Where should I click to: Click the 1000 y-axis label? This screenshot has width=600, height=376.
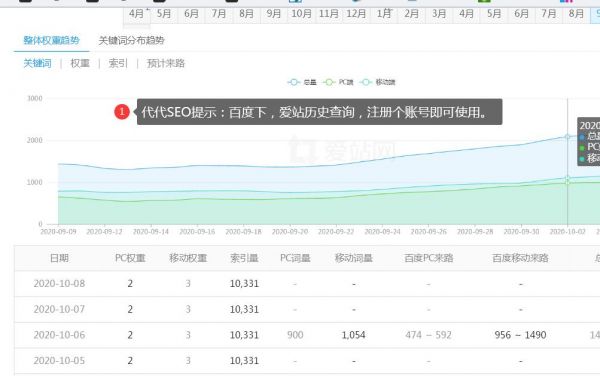tap(35, 182)
